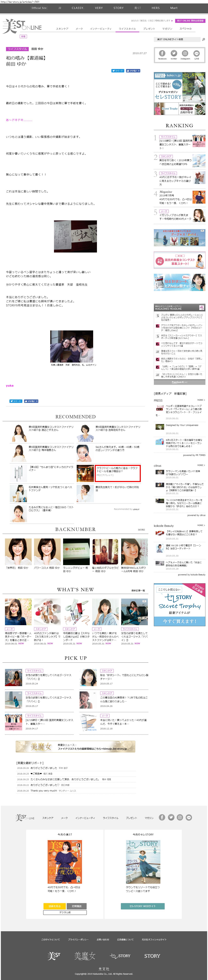Open the calligraphy photo in the article
The width and height of the screenshot is (208, 980).
point(75,236)
